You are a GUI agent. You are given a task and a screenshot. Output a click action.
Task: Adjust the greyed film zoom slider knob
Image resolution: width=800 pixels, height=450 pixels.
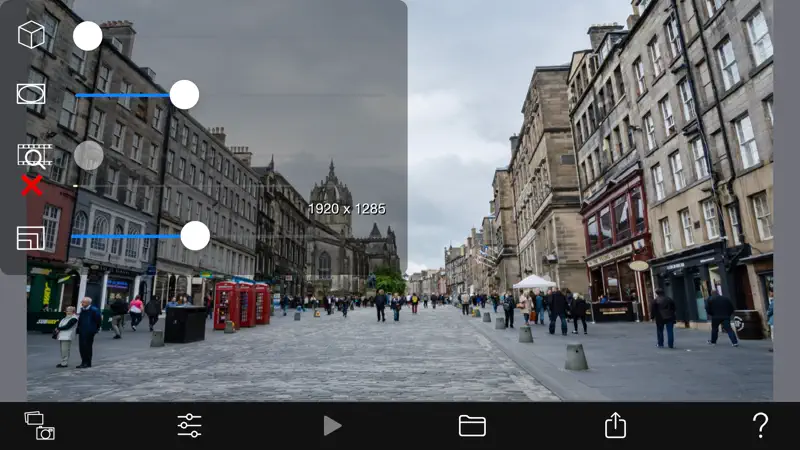[x=89, y=155]
